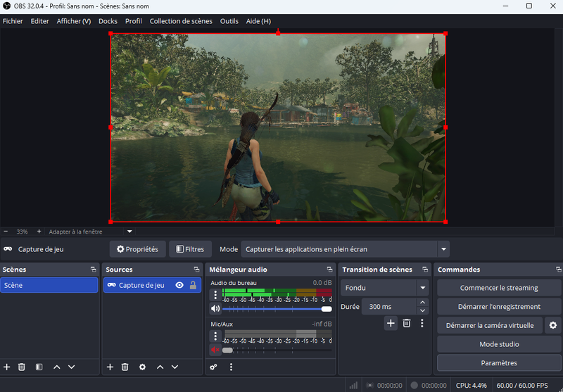
Task: Select Scène in scenes list
Action: click(49, 285)
